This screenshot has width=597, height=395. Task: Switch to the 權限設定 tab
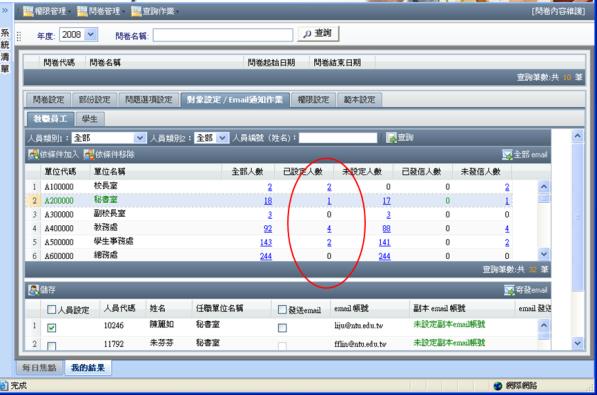coord(313,100)
